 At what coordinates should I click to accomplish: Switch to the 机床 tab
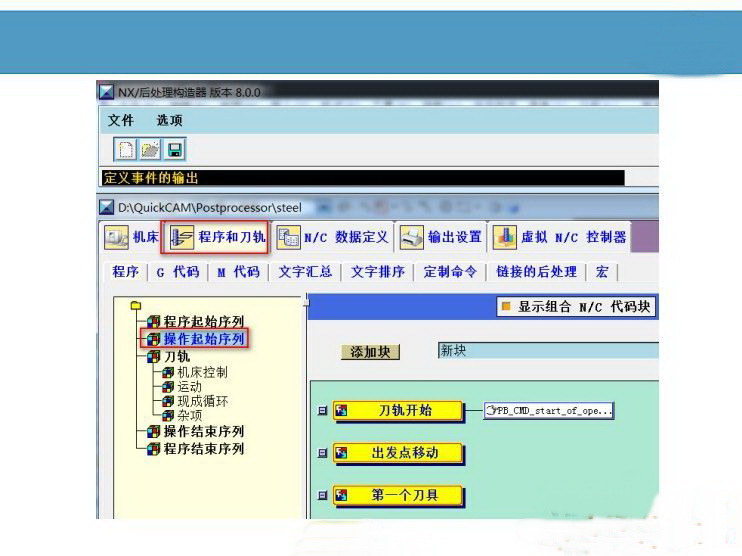click(131, 238)
